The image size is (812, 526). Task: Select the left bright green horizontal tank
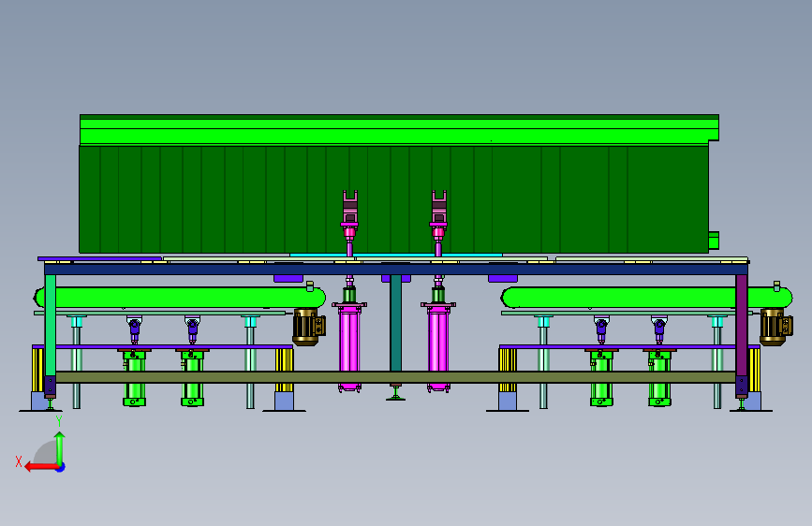pyautogui.click(x=180, y=298)
